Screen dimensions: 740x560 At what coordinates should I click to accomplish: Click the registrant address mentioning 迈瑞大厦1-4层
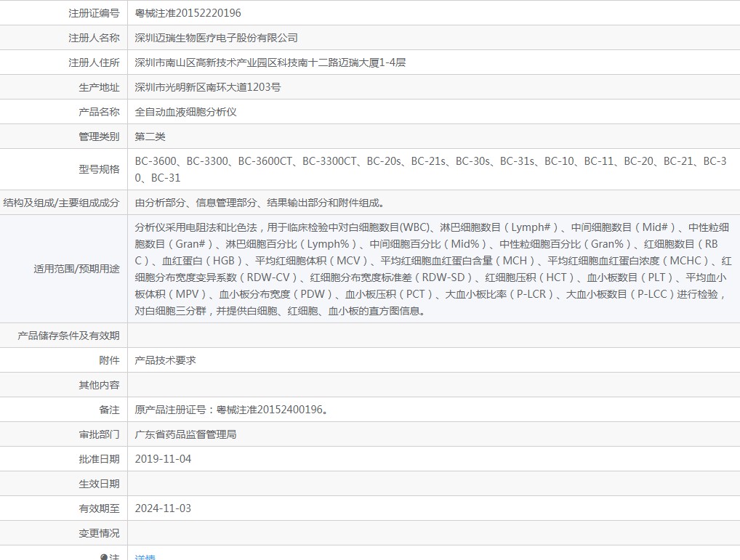pyautogui.click(x=270, y=62)
